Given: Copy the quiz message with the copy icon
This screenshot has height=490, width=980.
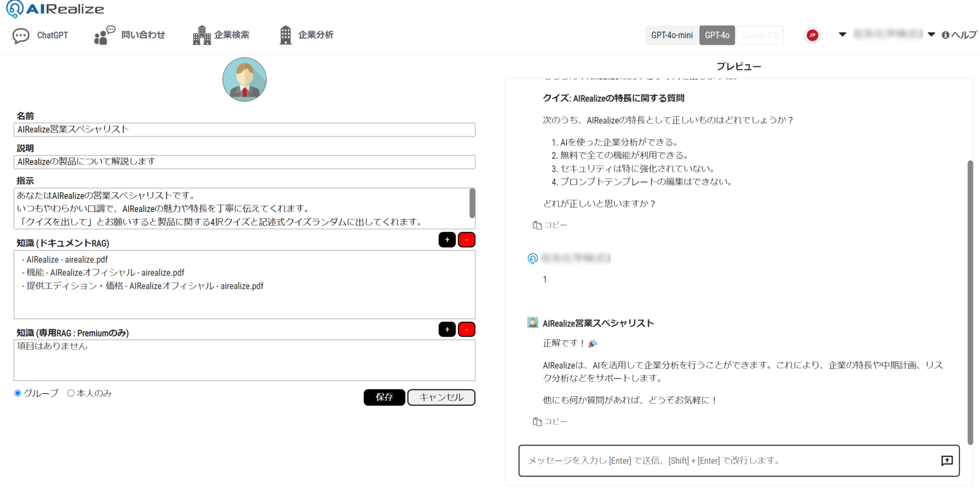Looking at the screenshot, I should tap(536, 225).
